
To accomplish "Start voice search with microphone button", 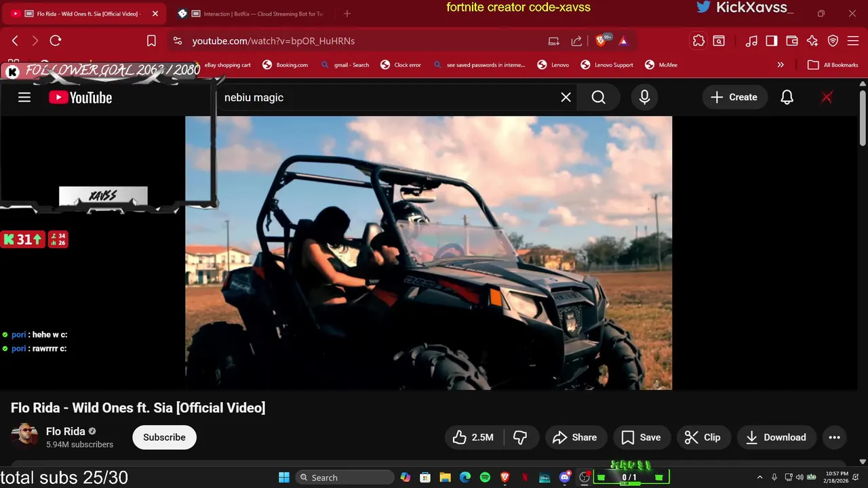I will tap(645, 98).
